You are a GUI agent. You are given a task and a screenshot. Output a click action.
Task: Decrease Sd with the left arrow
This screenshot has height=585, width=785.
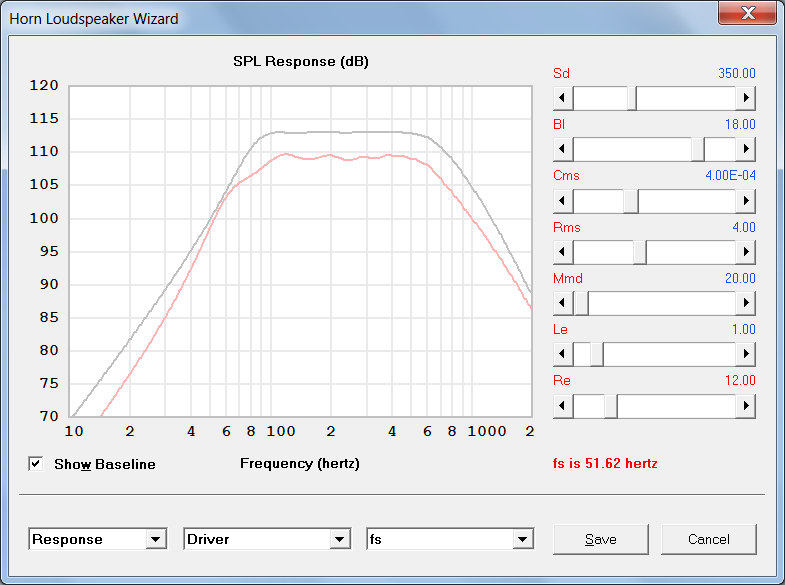[563, 98]
